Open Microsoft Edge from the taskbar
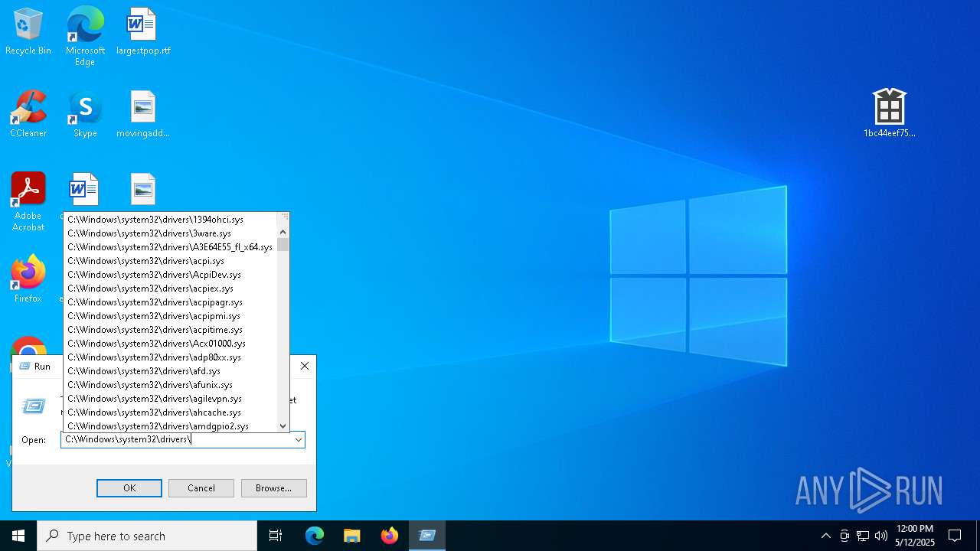 (315, 536)
